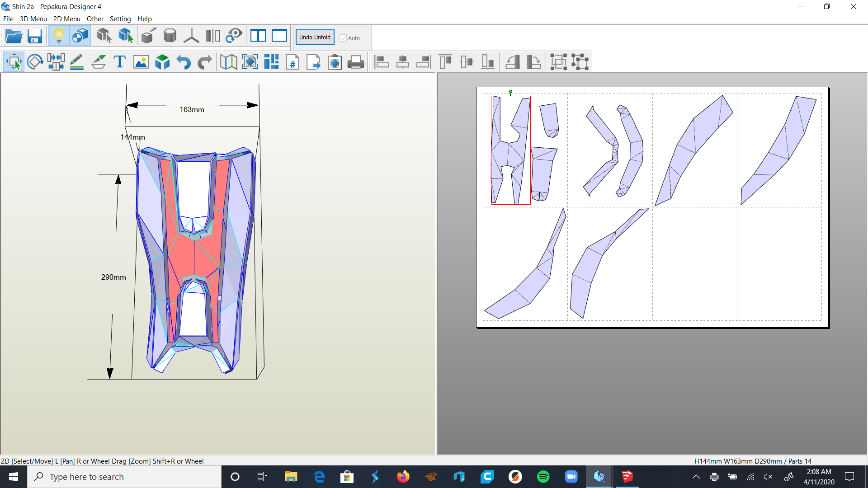The height and width of the screenshot is (488, 868).
Task: Click the specify open edges cube icon
Action: tap(149, 36)
